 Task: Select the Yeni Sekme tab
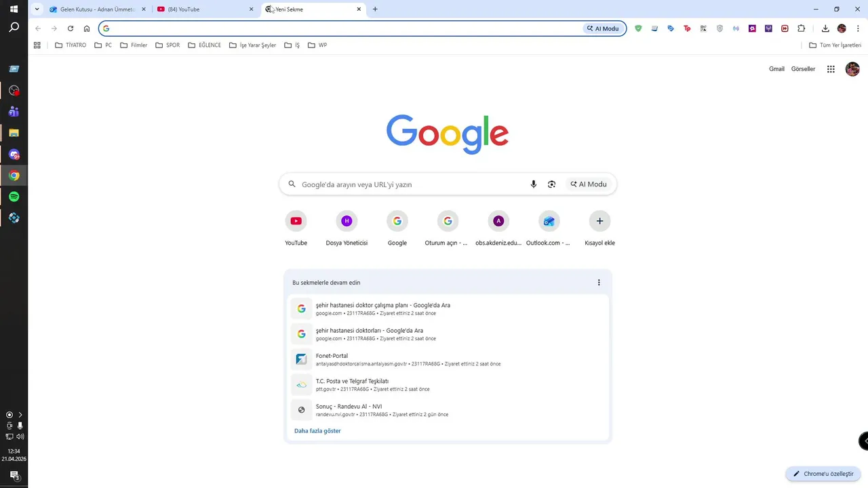point(312,9)
